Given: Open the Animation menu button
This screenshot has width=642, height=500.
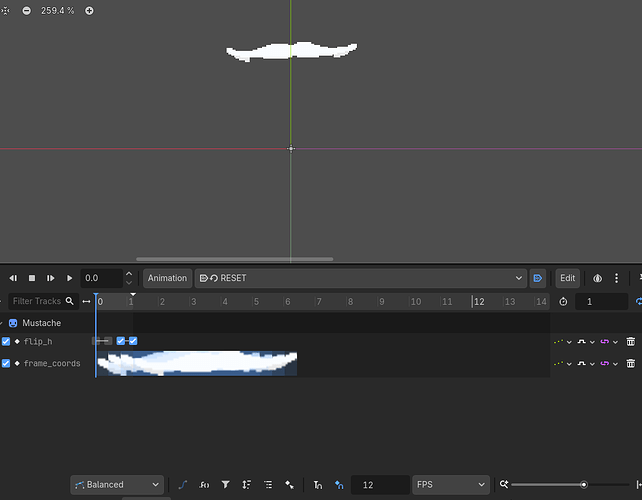Looking at the screenshot, I should pyautogui.click(x=167, y=278).
